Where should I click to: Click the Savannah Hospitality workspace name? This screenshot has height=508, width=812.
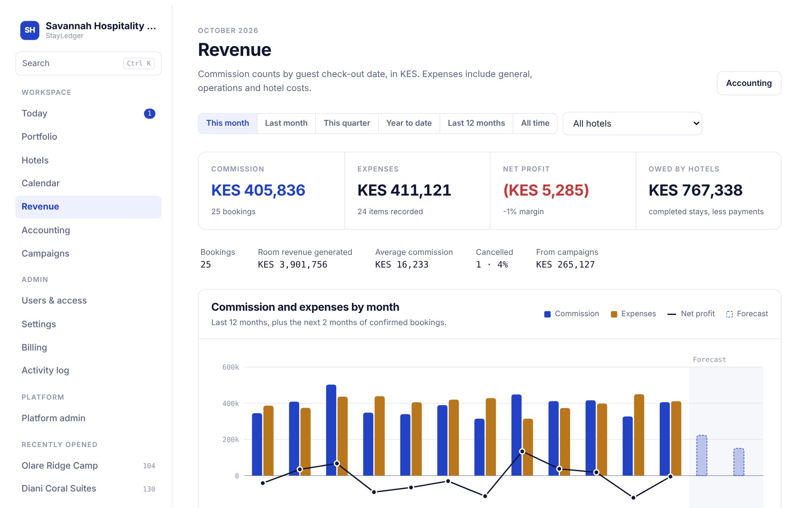(101, 26)
